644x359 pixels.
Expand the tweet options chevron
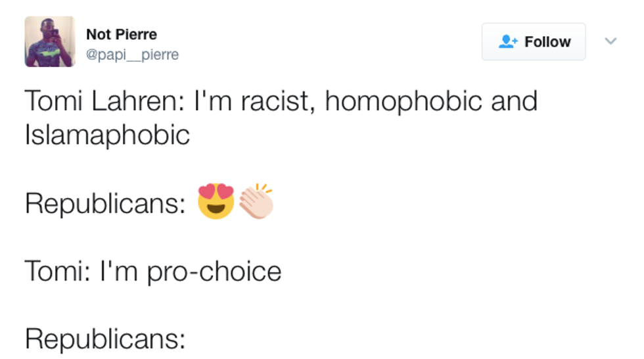pyautogui.click(x=610, y=41)
